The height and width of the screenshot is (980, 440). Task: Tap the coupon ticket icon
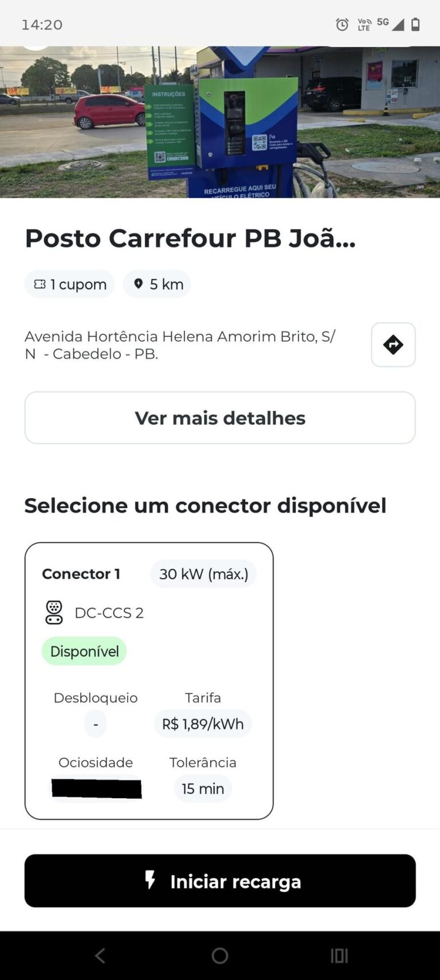tap(40, 284)
